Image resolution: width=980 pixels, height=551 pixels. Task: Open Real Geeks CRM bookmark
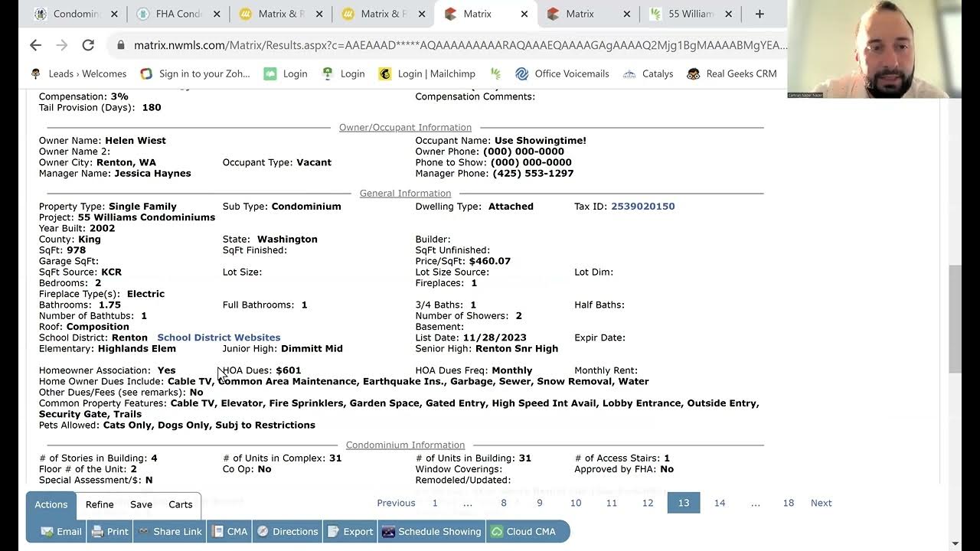coord(732,73)
